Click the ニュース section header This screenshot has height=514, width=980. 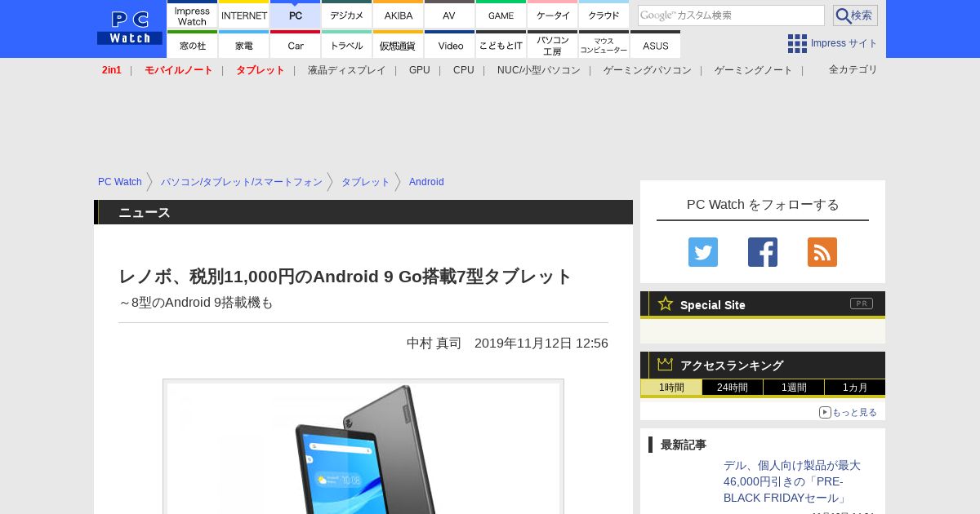(363, 212)
